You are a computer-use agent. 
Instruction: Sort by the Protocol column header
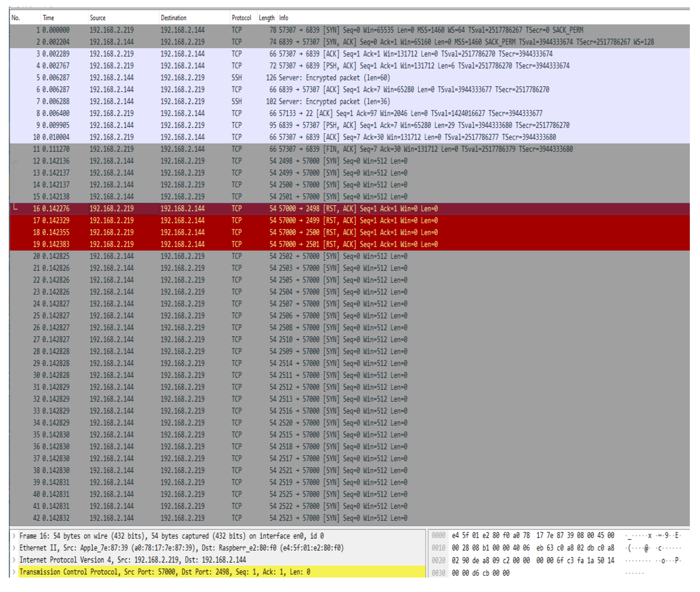tap(241, 18)
